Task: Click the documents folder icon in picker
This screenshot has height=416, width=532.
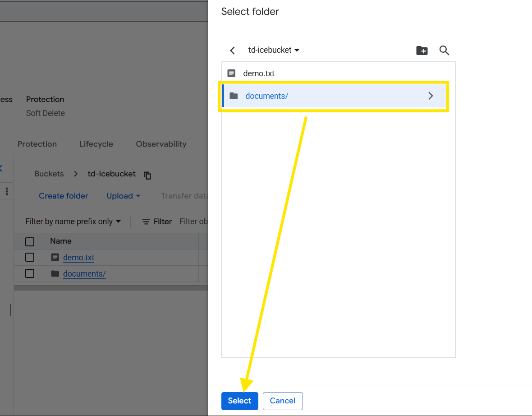Action: pos(234,96)
